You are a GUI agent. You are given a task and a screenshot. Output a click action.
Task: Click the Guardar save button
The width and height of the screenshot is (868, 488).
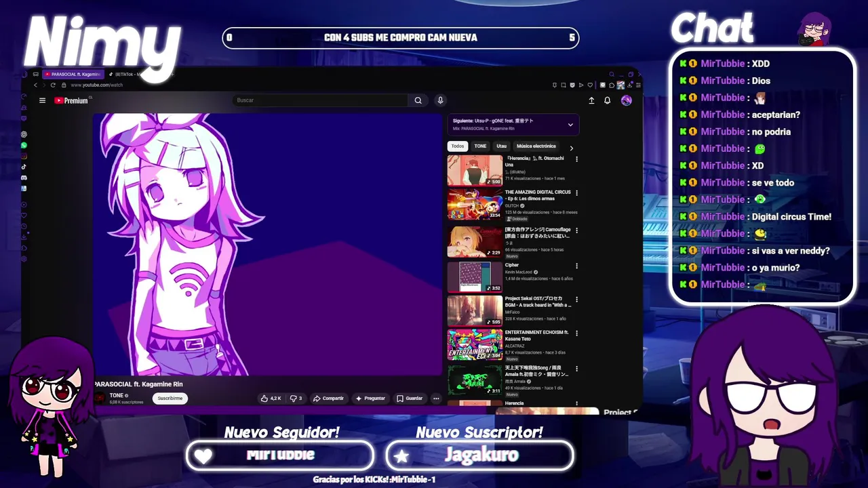point(410,399)
